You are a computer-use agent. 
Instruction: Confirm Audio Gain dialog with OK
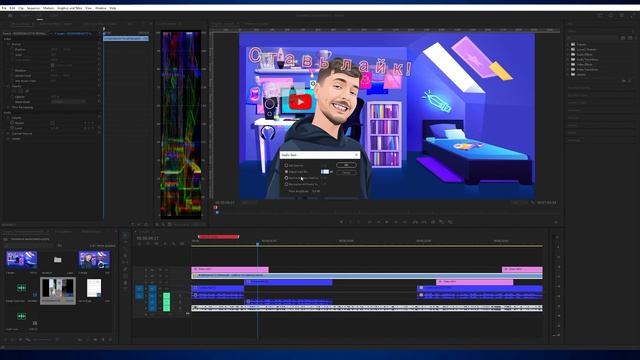[346, 165]
